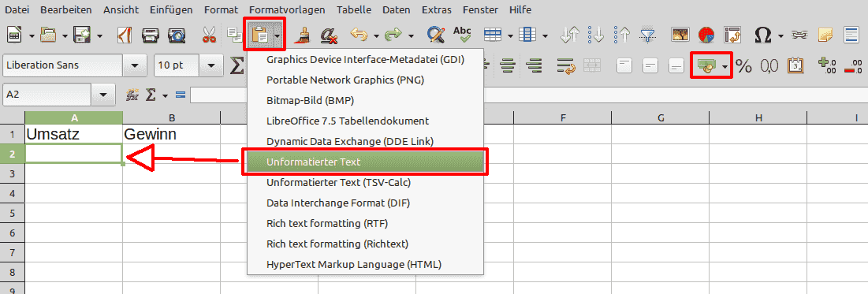Expand the font size 10 pt dropdown
868x294 pixels.
[211, 65]
